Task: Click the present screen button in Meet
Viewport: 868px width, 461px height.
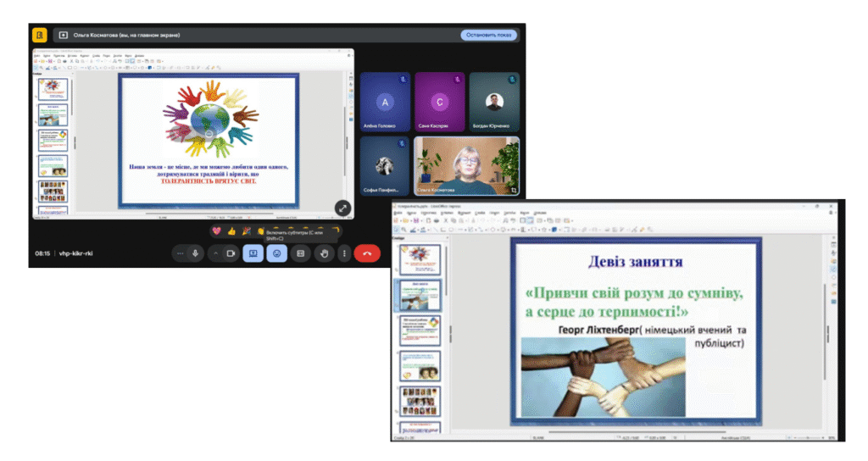Action: (253, 253)
